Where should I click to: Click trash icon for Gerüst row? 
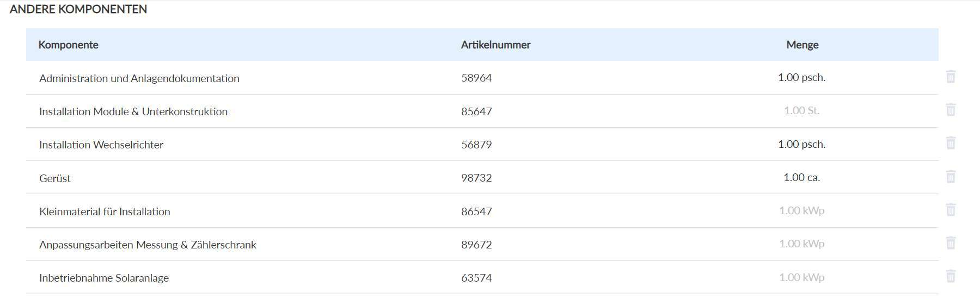click(x=951, y=177)
